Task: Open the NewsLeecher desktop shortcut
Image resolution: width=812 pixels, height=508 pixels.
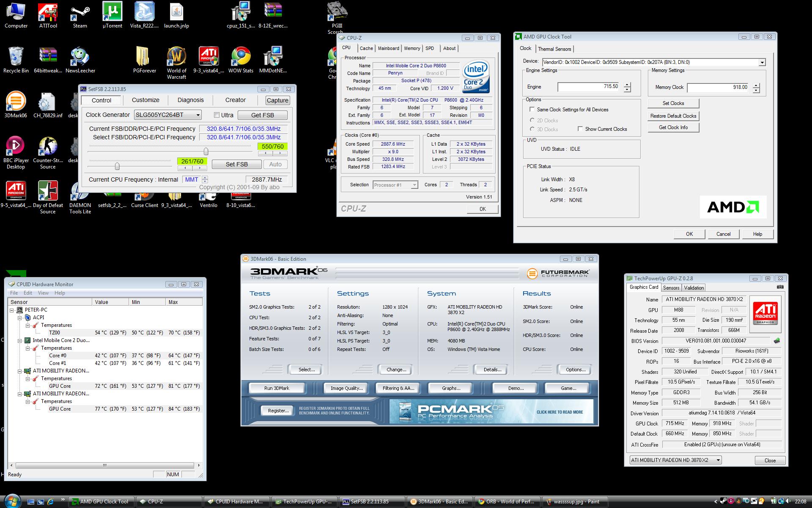Action: (80, 60)
